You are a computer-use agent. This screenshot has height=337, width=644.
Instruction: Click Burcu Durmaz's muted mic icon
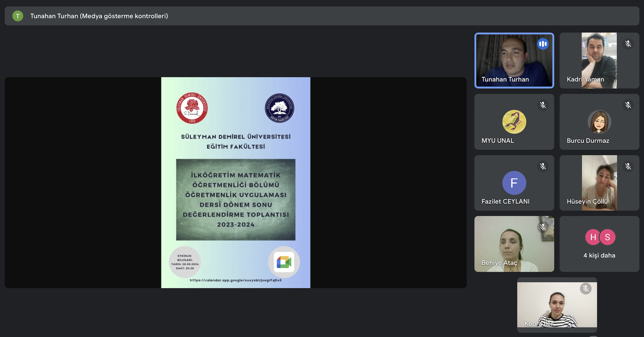pos(628,105)
